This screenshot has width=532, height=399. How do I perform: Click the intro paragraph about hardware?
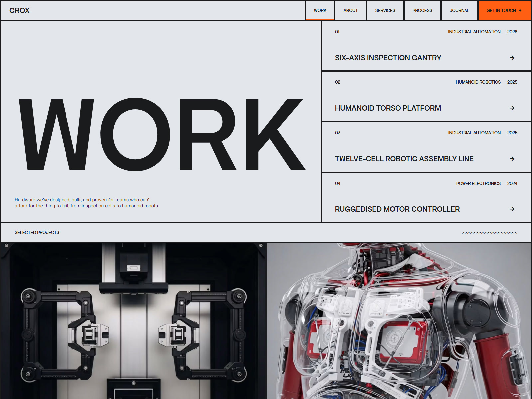87,203
